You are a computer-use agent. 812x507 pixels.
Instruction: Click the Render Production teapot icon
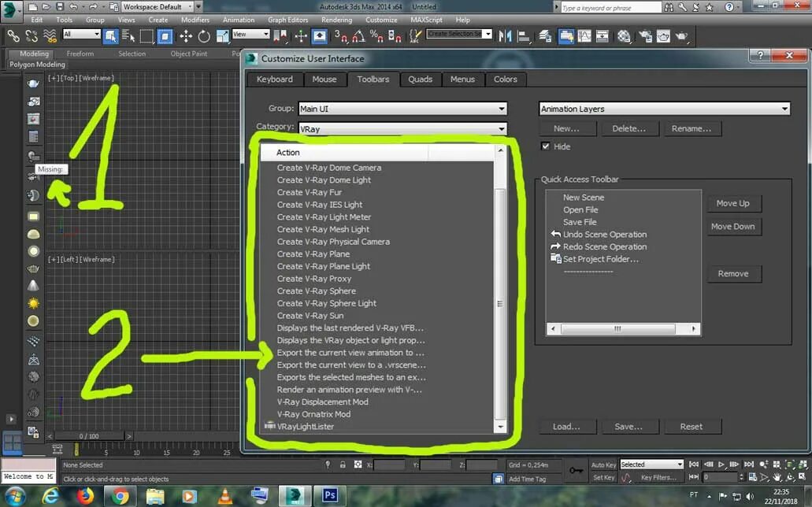point(682,35)
